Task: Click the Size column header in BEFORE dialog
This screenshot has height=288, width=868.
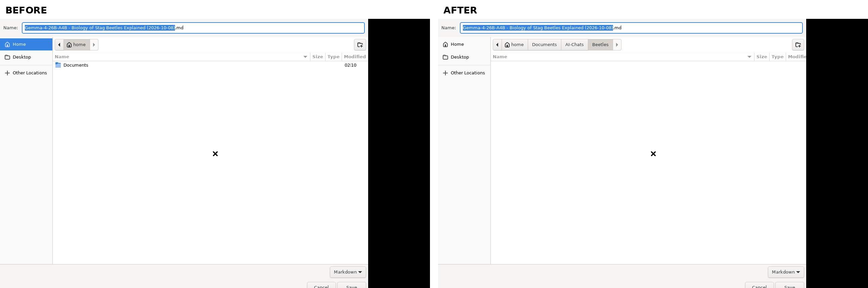Action: click(x=317, y=57)
